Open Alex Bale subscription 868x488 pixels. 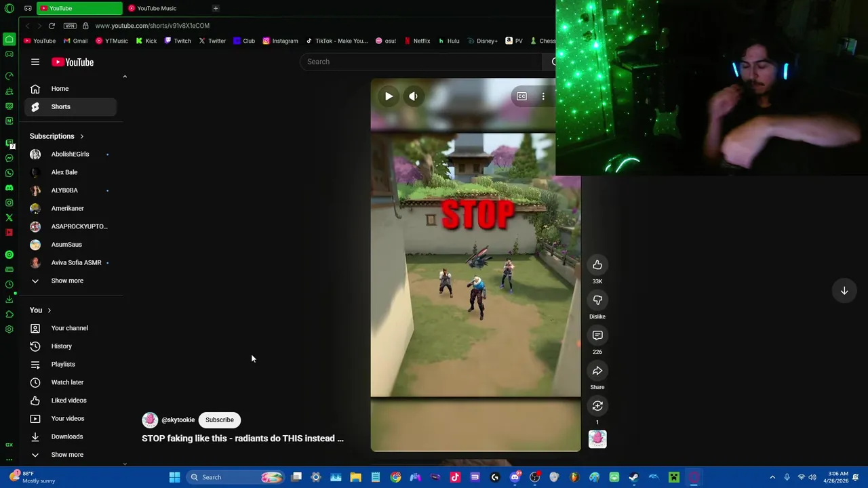coord(71,172)
